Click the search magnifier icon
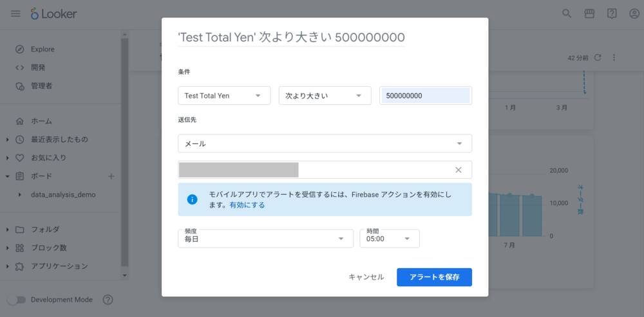The image size is (644, 317). [567, 14]
